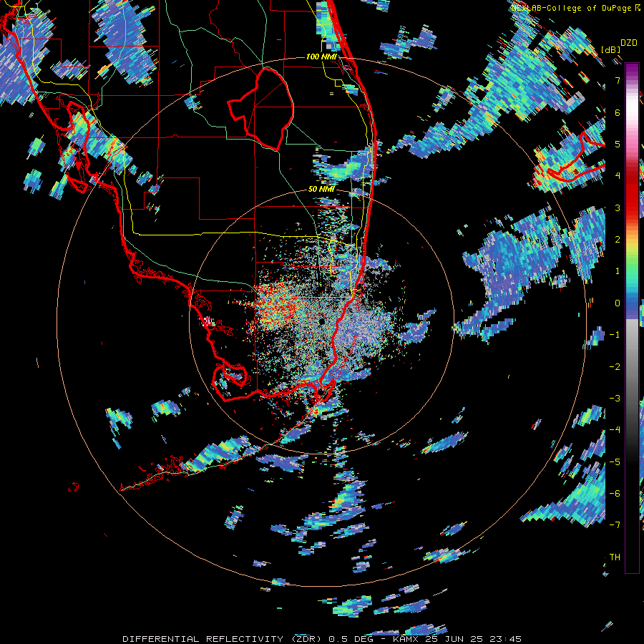Pick the 3 label beside the color bar
Viewport: 644px width, 644px height.
coord(618,208)
